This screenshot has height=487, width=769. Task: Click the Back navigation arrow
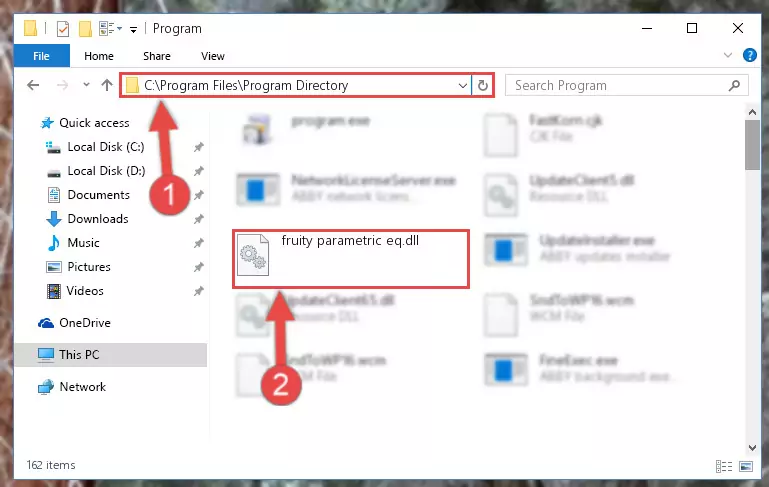pos(33,85)
